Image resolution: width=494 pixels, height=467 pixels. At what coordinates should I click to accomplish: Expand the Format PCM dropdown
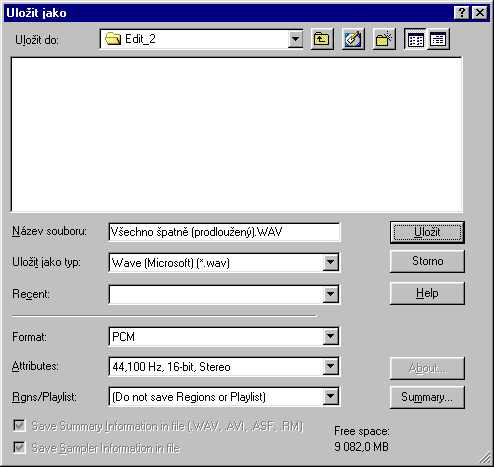(x=330, y=336)
